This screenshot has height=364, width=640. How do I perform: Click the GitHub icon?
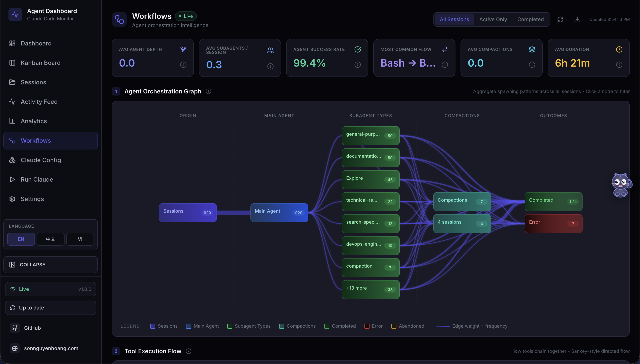[x=15, y=328]
